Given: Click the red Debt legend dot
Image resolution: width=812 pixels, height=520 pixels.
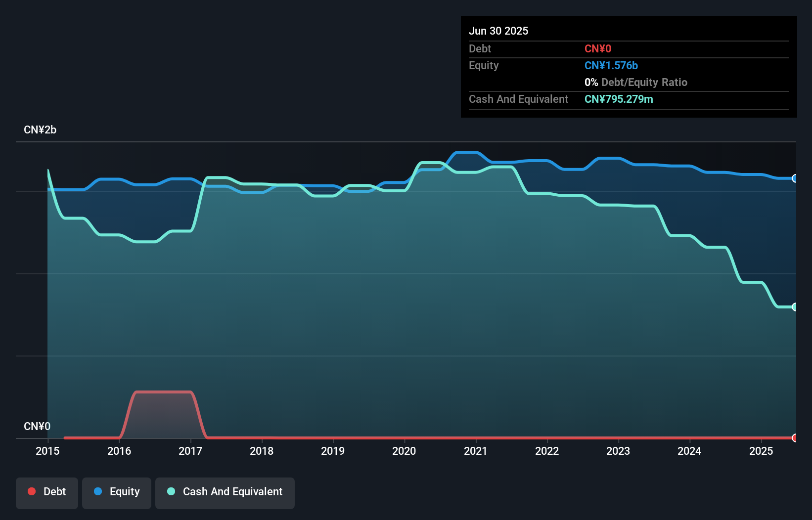Looking at the screenshot, I should tap(32, 491).
